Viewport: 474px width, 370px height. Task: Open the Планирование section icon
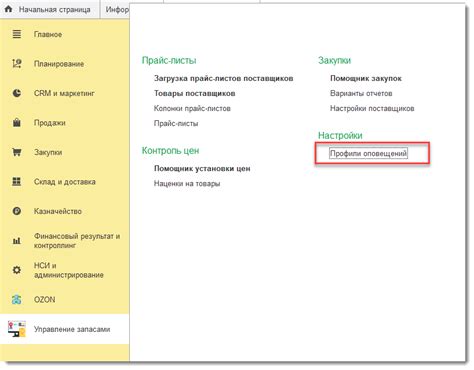coord(17,63)
